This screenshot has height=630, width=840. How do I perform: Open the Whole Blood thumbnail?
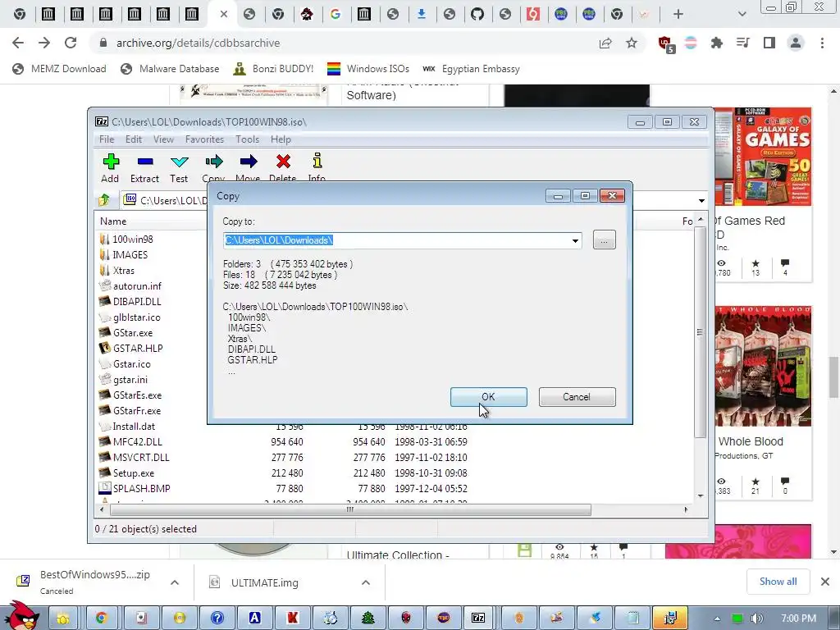[x=763, y=367]
